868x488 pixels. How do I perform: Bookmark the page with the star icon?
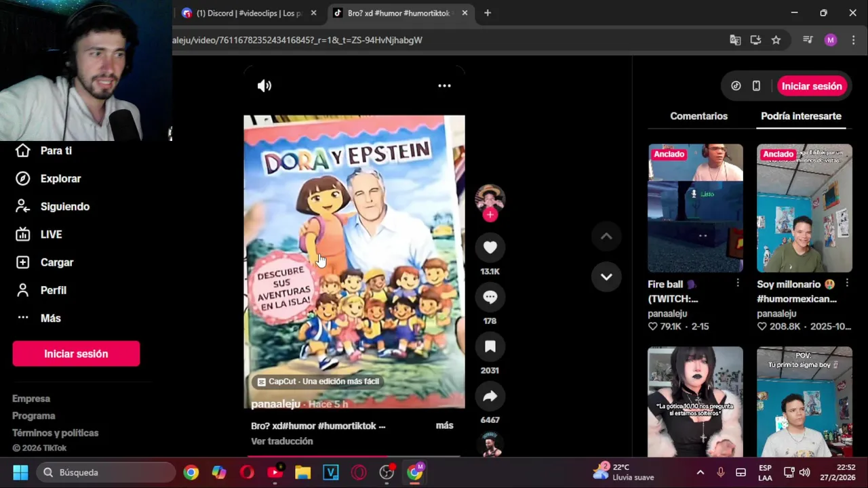pyautogui.click(x=776, y=40)
